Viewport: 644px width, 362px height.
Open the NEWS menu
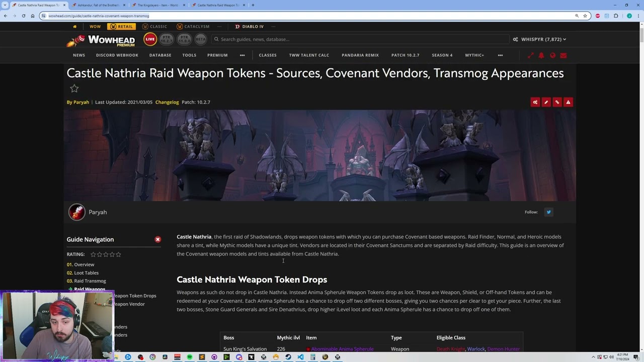[79, 55]
